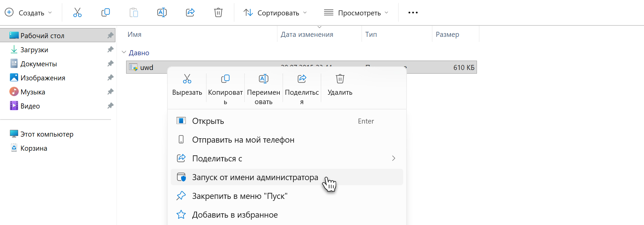Expand the Просмотреть view options
This screenshot has width=644, height=225.
[x=356, y=13]
